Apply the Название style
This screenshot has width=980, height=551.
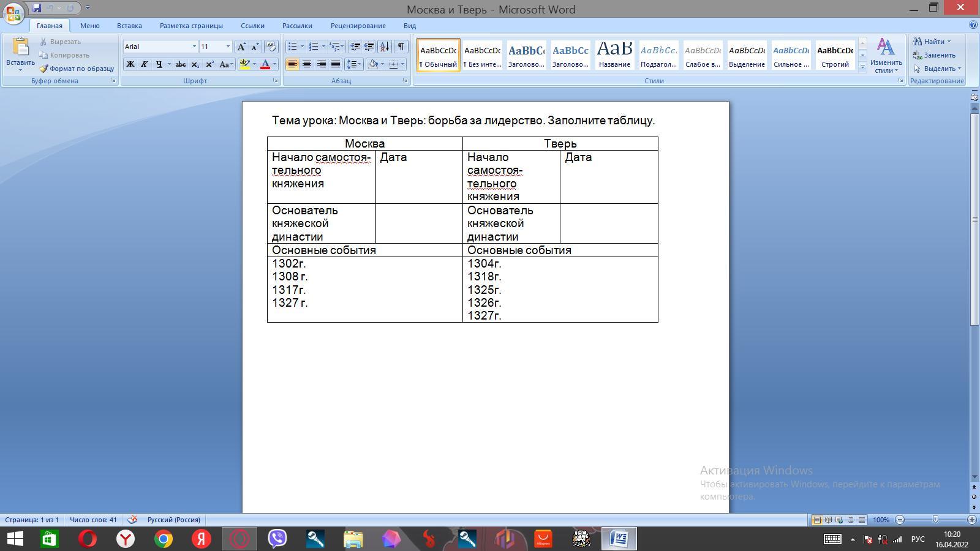point(614,55)
